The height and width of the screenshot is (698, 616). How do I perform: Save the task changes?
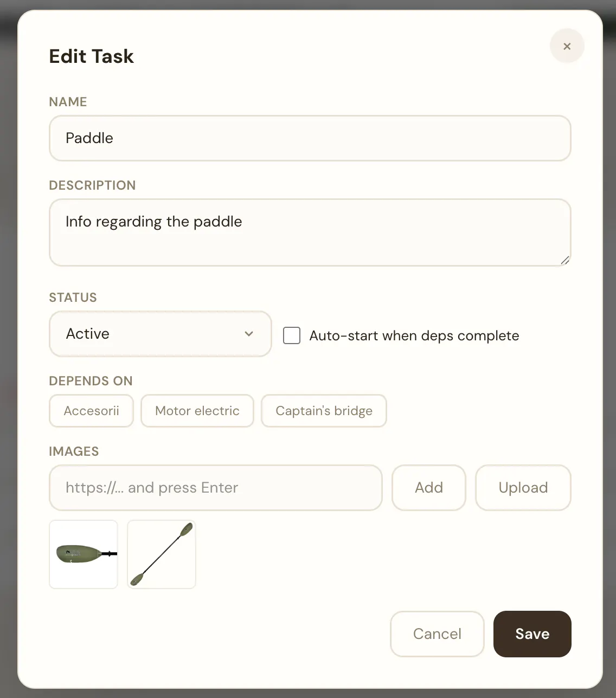click(x=532, y=634)
